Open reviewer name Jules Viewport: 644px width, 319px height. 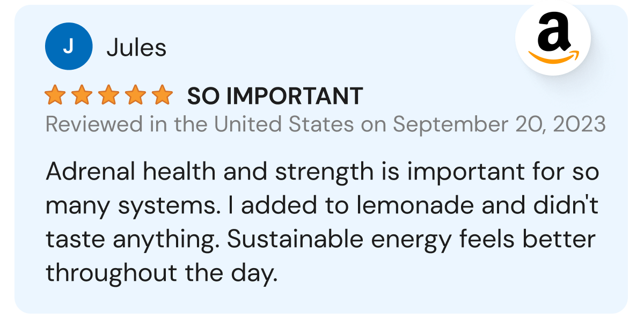[x=136, y=48]
